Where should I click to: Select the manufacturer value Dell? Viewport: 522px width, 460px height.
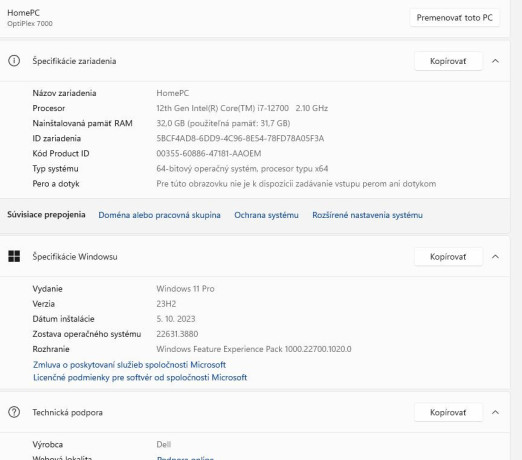point(164,444)
